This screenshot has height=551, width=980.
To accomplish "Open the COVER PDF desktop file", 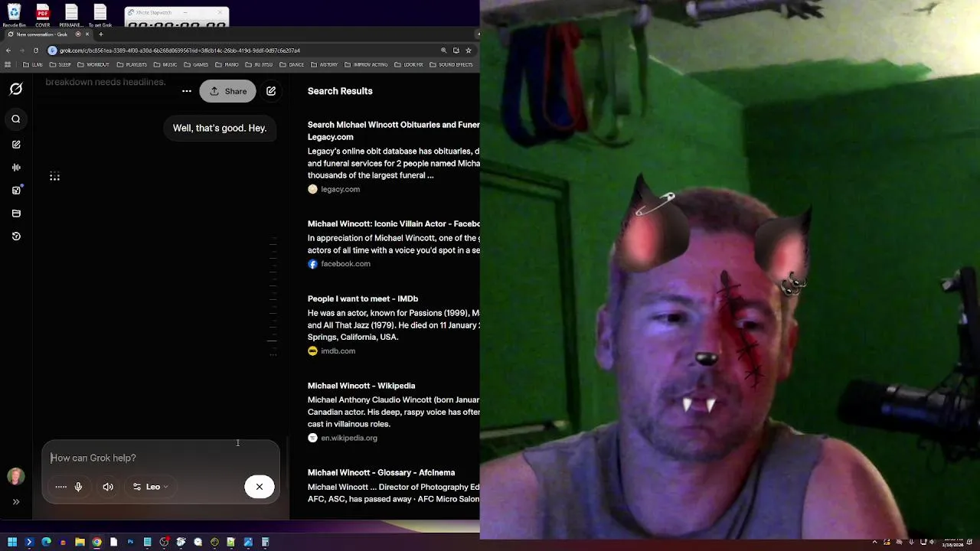I will (x=43, y=15).
